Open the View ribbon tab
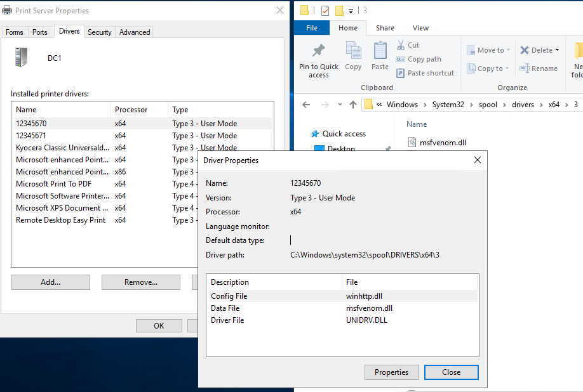This screenshot has height=392, width=583. [x=420, y=28]
